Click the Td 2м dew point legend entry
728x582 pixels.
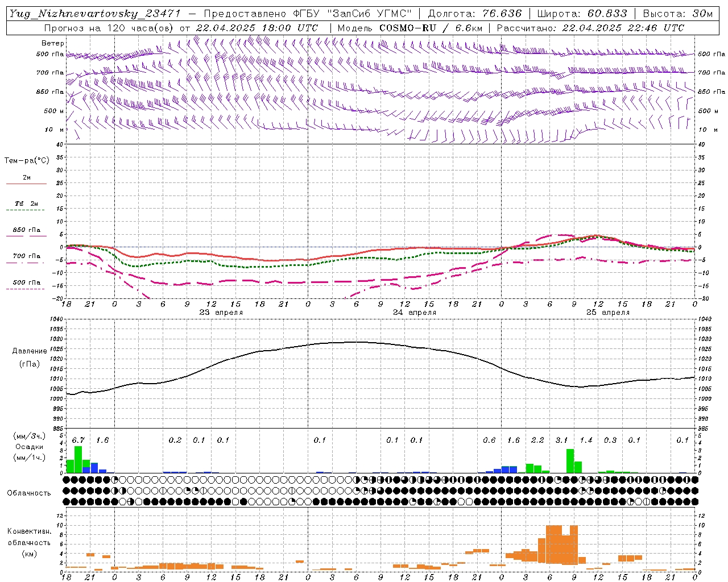[x=27, y=203]
